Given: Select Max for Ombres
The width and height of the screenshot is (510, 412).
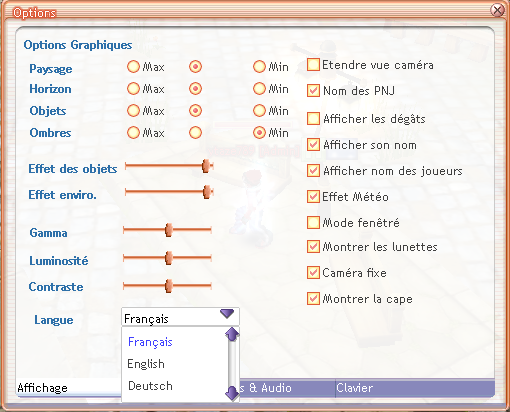Looking at the screenshot, I should [x=133, y=133].
